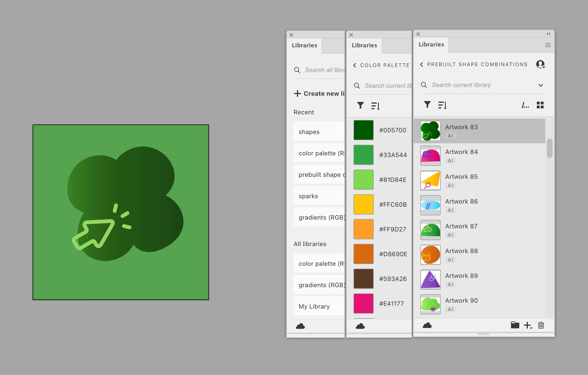Click the new group folder icon
This screenshot has width=588, height=375.
tap(515, 325)
